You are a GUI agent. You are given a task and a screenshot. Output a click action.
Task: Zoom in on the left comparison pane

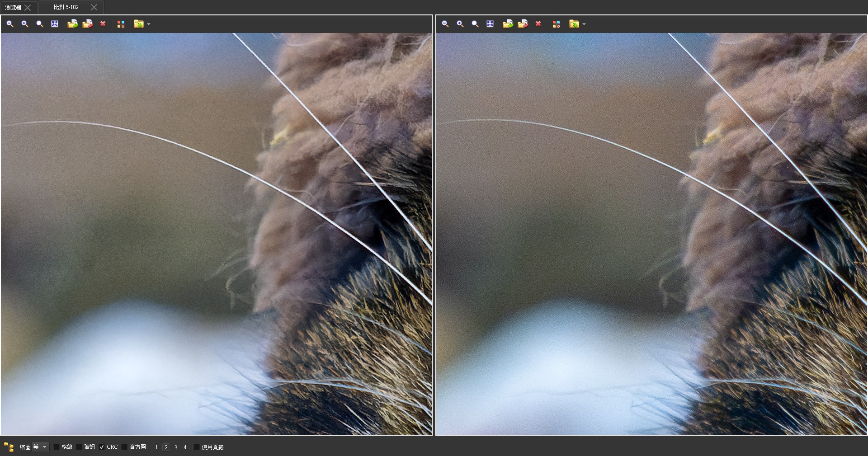[24, 24]
